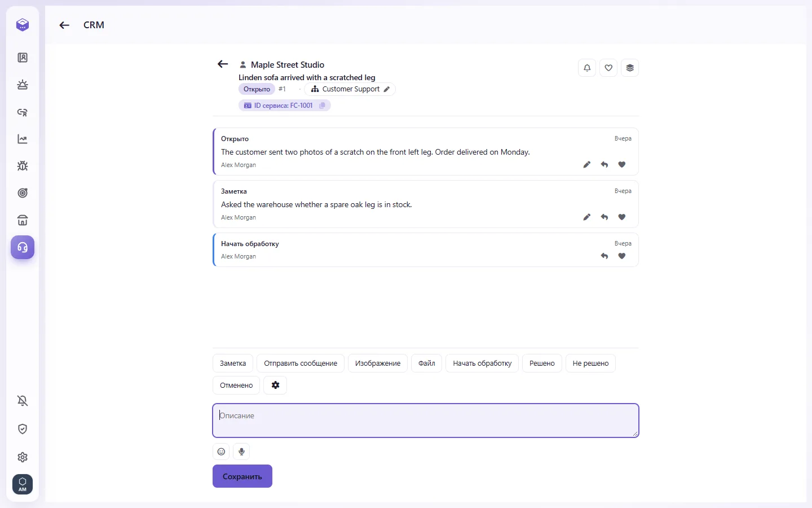
Task: Open action settings gear next to Отменено
Action: pos(275,385)
